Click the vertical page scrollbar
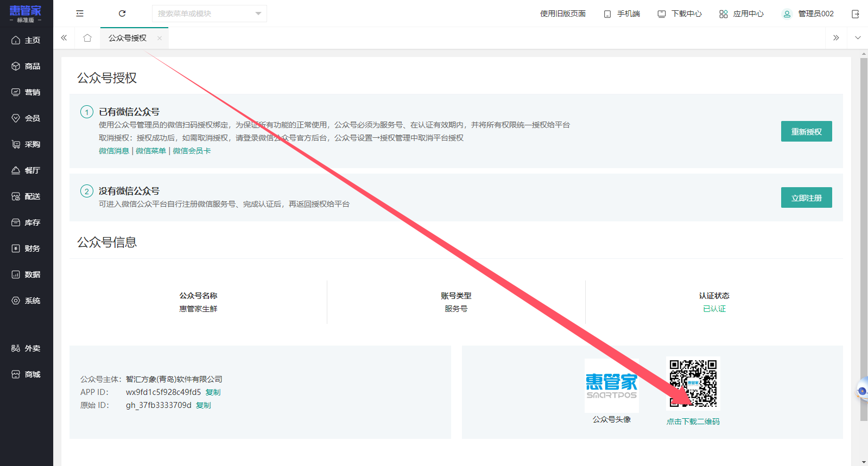Screen dimensions: 868x466 click(864, 239)
